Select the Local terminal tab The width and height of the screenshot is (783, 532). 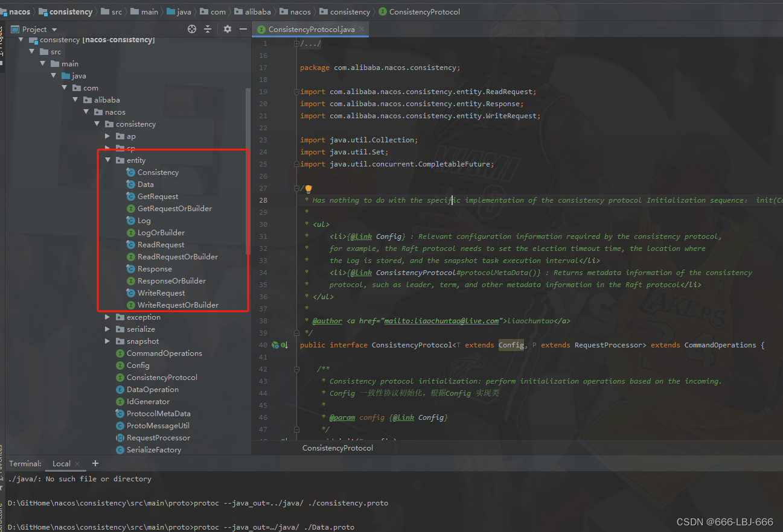point(62,463)
